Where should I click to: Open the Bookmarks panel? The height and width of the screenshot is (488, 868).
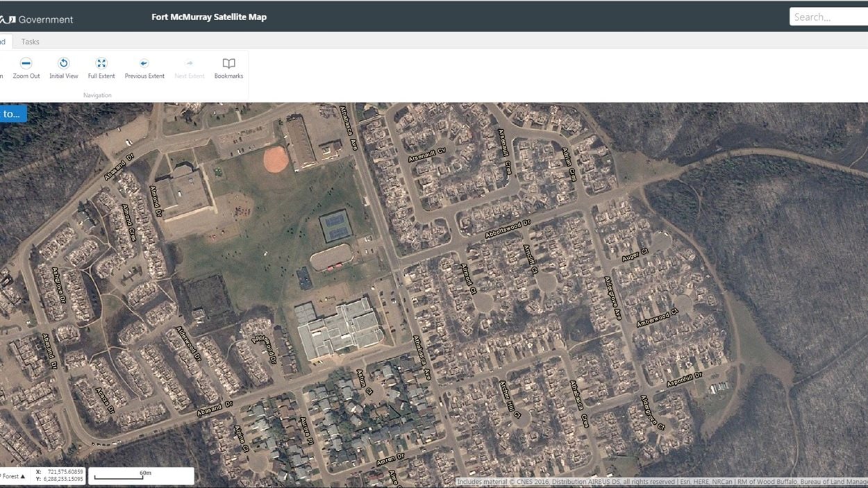click(x=228, y=67)
